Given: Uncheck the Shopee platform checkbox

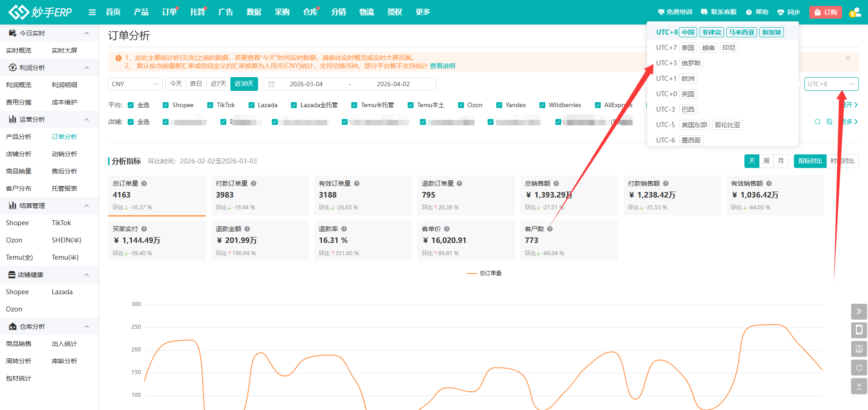Looking at the screenshot, I should coord(166,105).
